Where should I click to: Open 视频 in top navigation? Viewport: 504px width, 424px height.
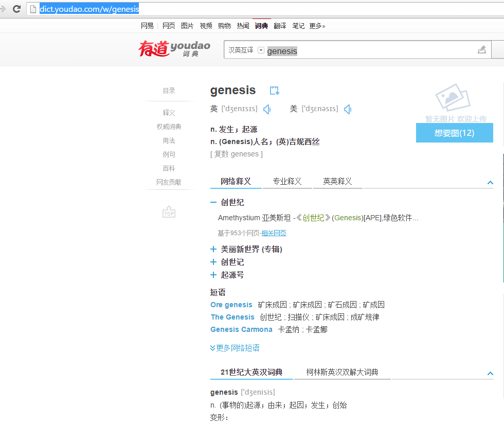coord(206,26)
